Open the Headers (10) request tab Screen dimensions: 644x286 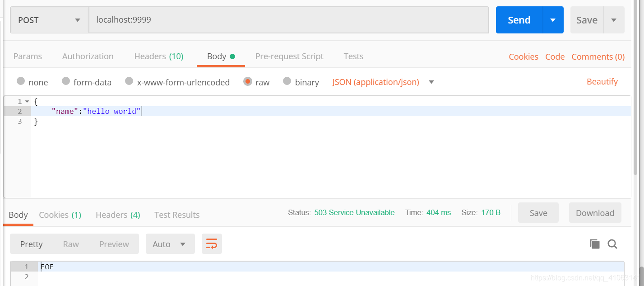coord(159,56)
